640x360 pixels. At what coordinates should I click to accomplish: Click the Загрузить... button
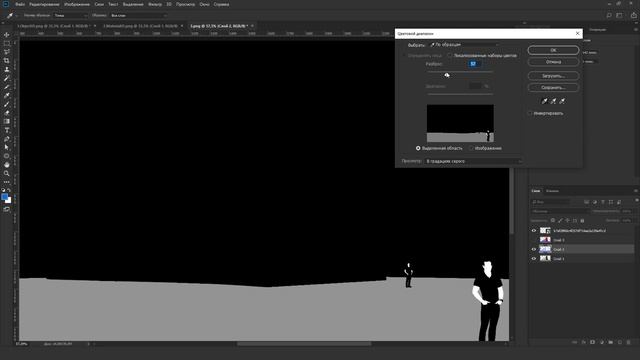[x=553, y=76]
